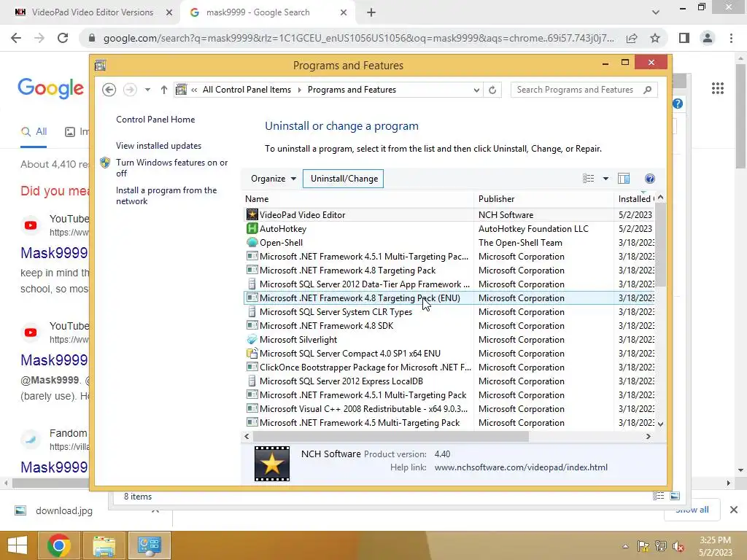
Task: Refresh the Programs and Features list
Action: (x=492, y=90)
